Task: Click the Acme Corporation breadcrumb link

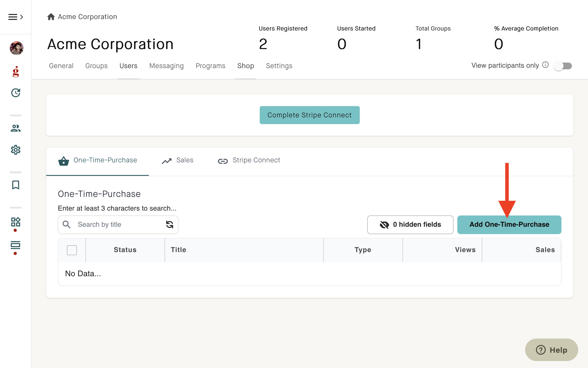Action: [87, 17]
